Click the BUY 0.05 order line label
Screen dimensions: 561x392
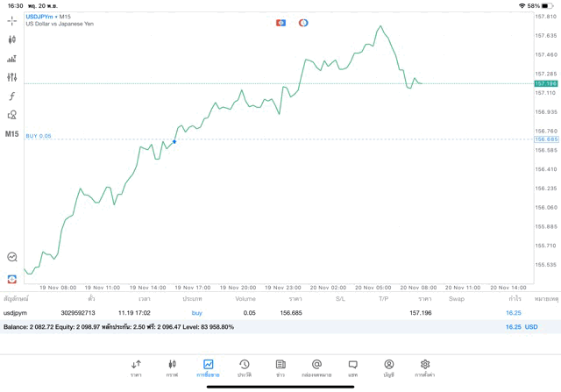(39, 136)
